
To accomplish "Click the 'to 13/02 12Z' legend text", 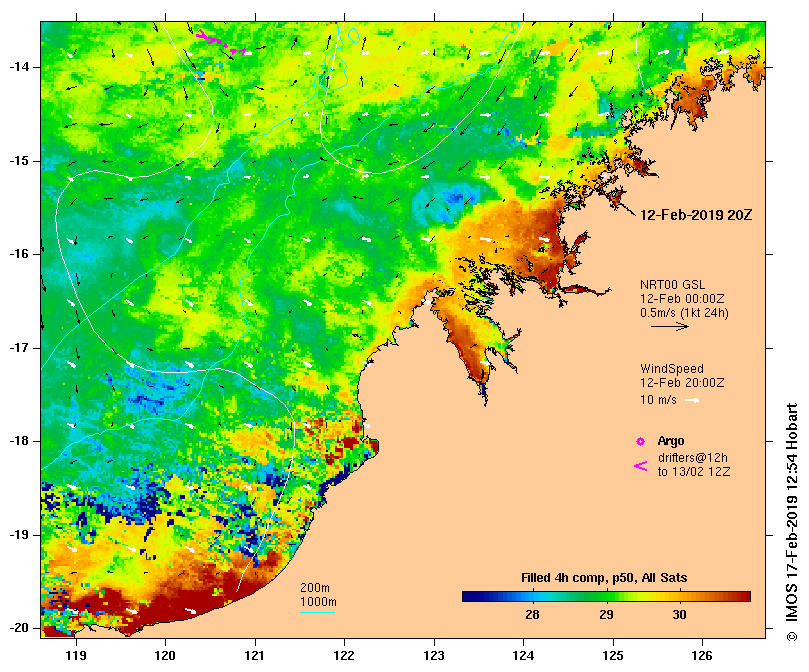I will coord(693,472).
